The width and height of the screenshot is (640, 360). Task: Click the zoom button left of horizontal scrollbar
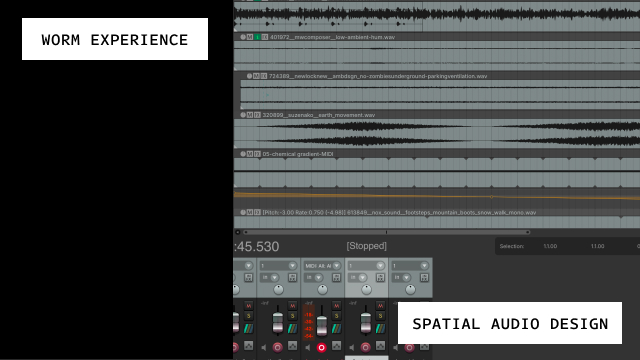[x=238, y=232]
